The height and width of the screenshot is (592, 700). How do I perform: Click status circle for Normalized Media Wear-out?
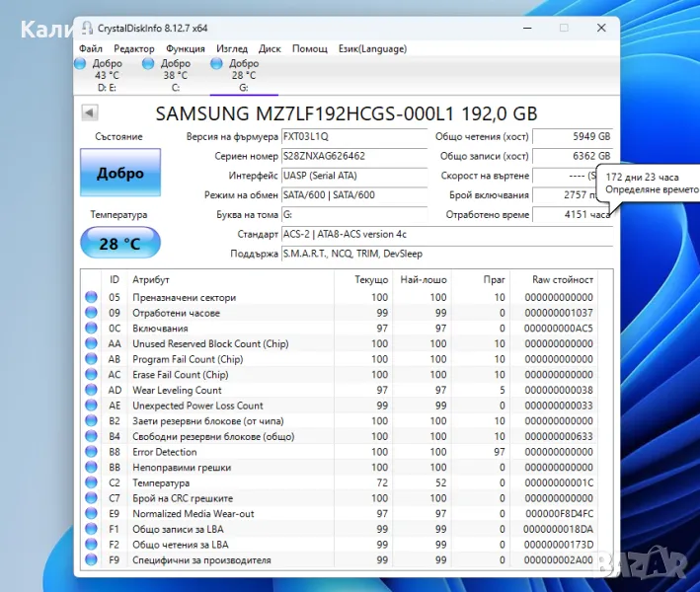click(92, 514)
